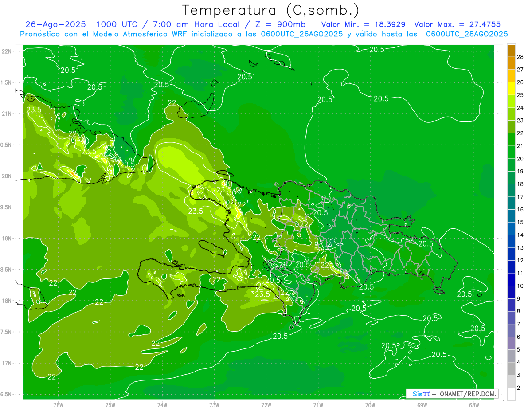The height and width of the screenshot is (411, 532).
Task: Click the colorbar label 20
Action: tap(520, 159)
